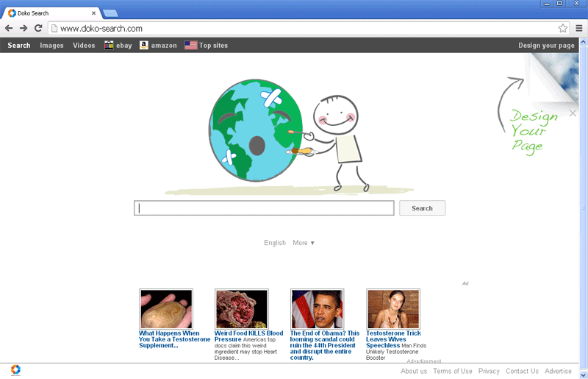The image size is (588, 379).
Task: Open the Obama ad thumbnail
Action: tap(317, 308)
